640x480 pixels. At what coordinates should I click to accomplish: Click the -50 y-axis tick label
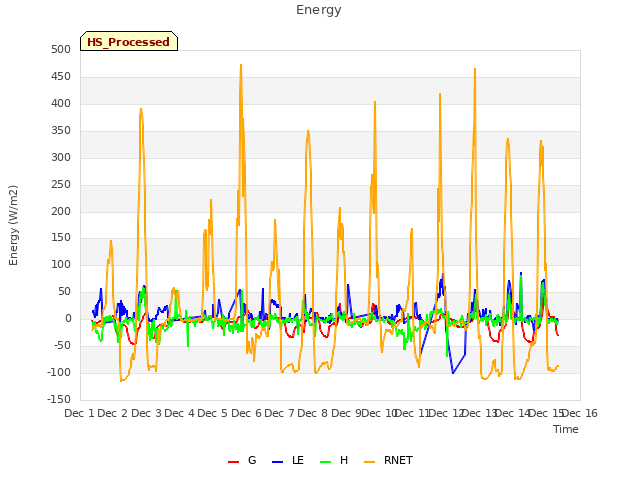point(62,345)
